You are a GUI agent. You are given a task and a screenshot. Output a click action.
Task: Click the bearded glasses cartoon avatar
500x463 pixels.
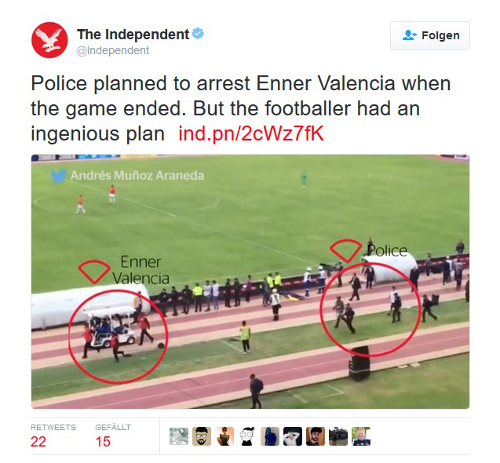tap(202, 436)
